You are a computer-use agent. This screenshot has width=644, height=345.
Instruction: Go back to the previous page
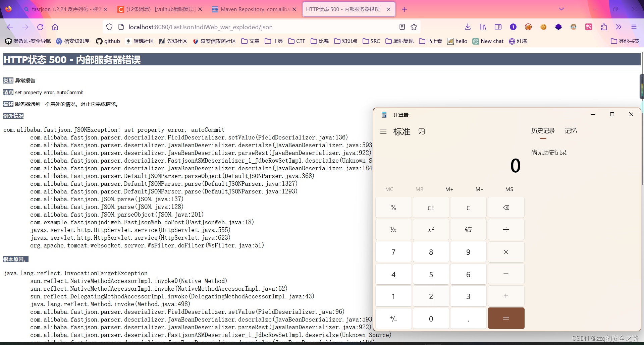tap(10, 27)
